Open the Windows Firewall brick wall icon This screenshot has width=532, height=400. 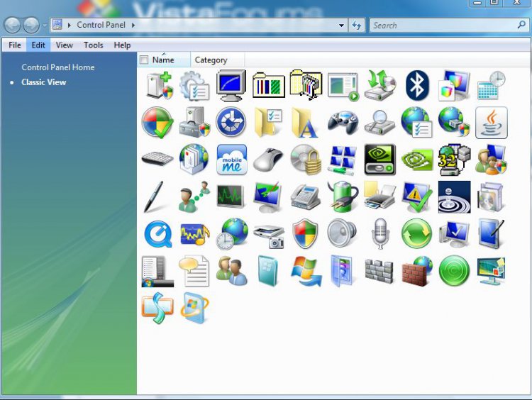(416, 271)
